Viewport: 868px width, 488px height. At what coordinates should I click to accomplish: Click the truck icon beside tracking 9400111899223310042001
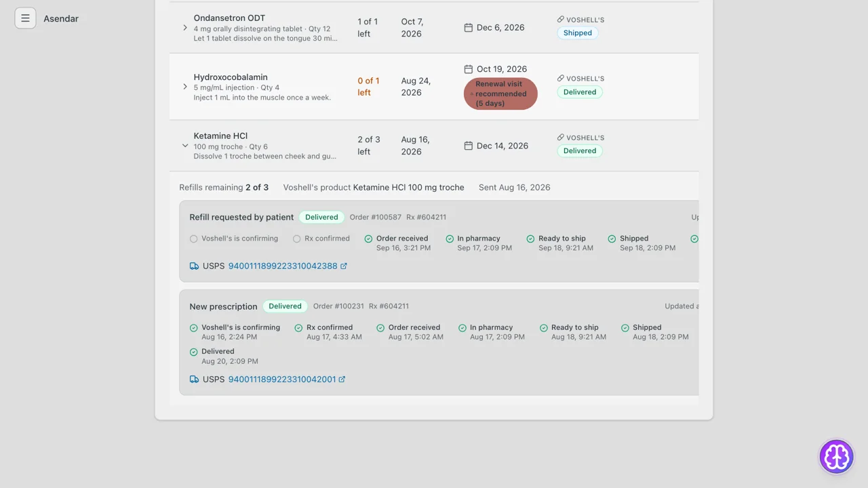click(194, 380)
